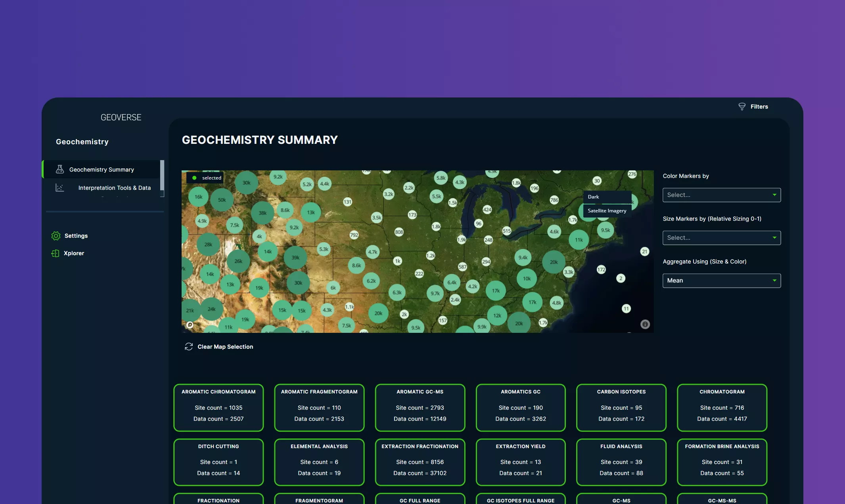Click the Settings gear icon
The width and height of the screenshot is (845, 504).
point(56,236)
